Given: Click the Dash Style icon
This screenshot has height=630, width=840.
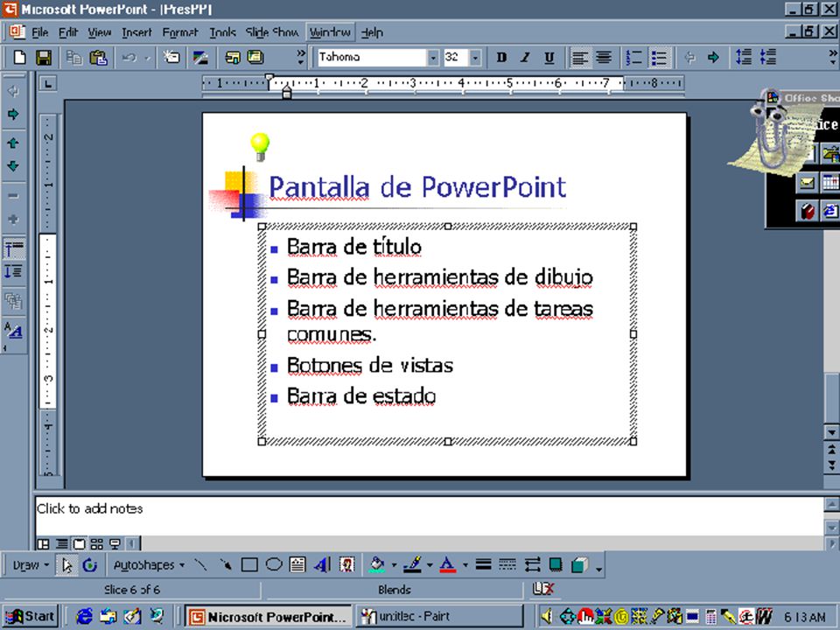Looking at the screenshot, I should coord(507,565).
